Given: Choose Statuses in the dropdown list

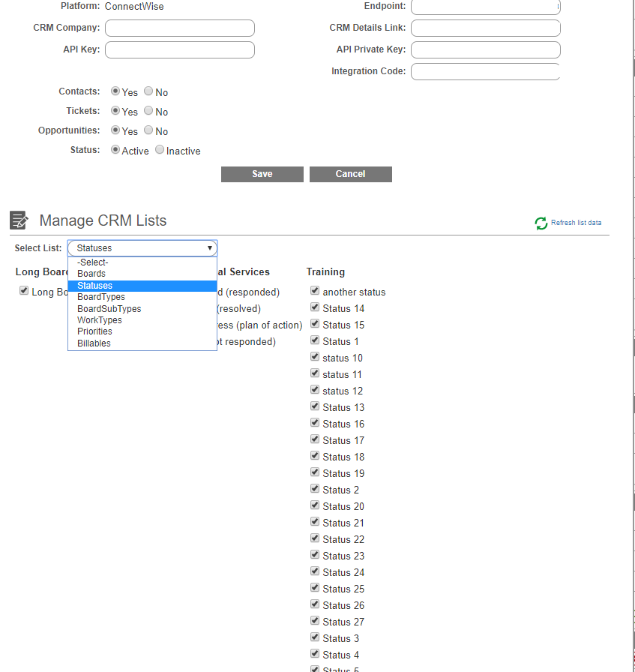Looking at the screenshot, I should coord(142,286).
